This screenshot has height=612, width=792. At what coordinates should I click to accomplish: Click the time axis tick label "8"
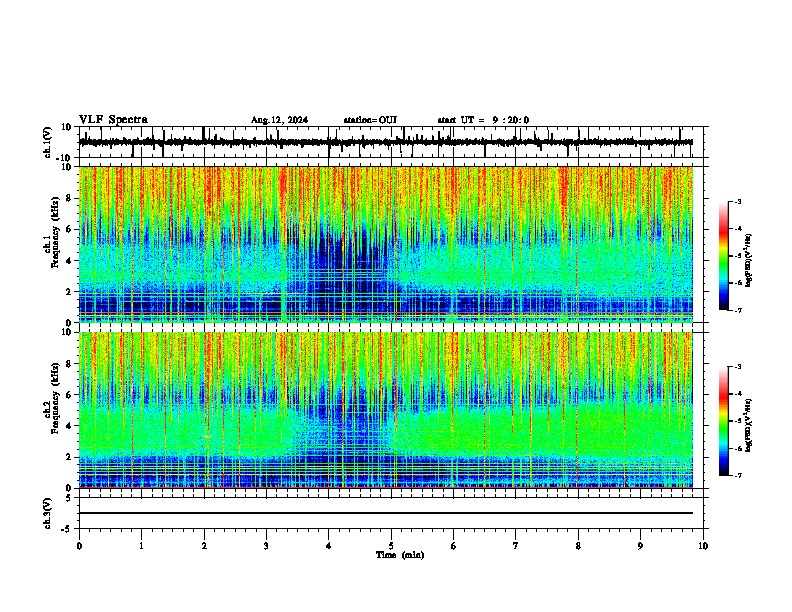pyautogui.click(x=578, y=546)
